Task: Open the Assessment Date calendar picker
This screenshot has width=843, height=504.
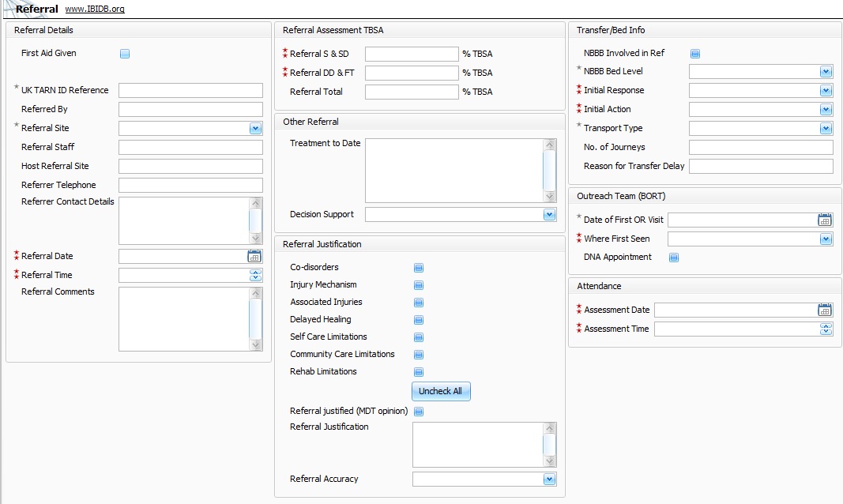Action: 825,310
